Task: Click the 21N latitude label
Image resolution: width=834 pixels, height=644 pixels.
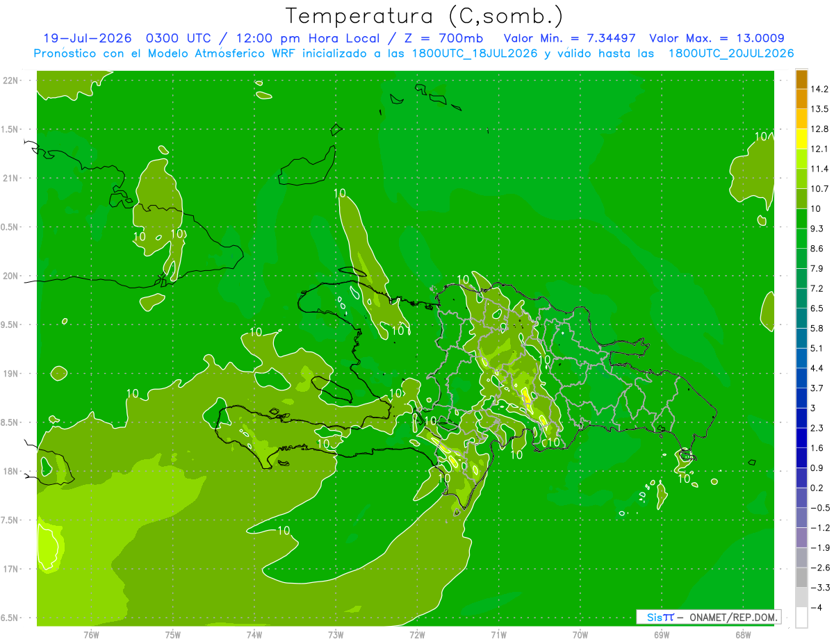Action: tap(10, 179)
